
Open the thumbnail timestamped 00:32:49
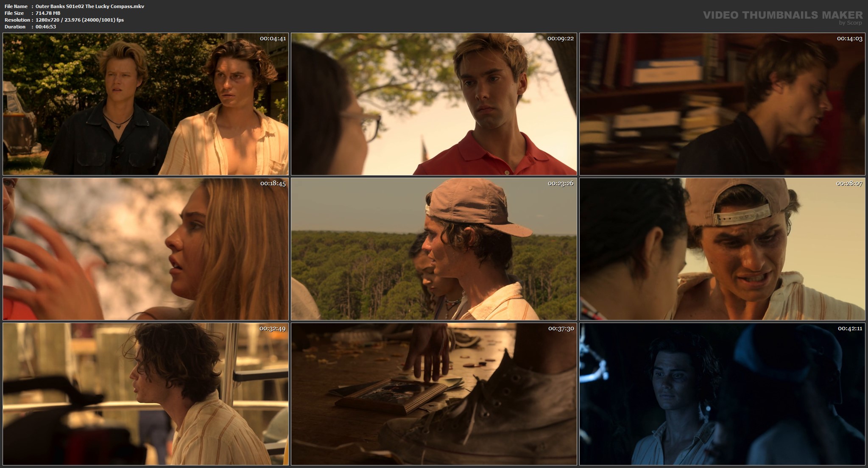[x=145, y=394]
